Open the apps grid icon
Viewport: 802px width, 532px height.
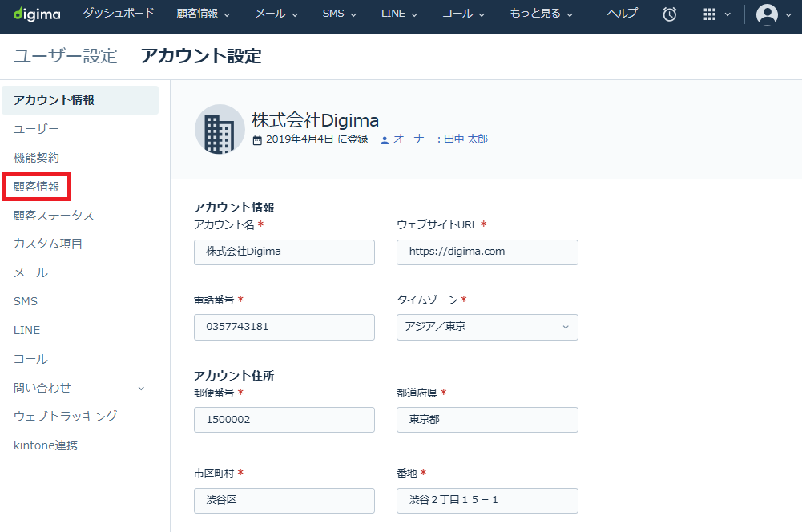point(709,14)
